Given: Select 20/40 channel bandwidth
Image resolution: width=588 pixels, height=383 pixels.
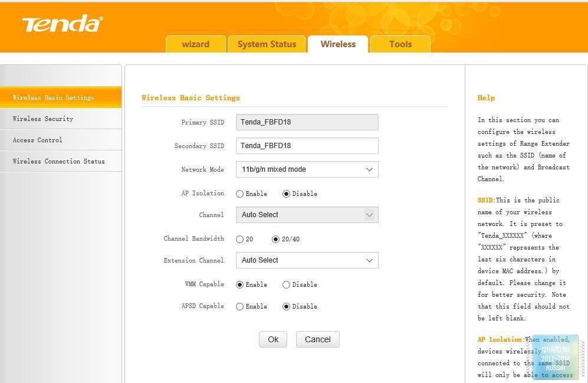Looking at the screenshot, I should (x=275, y=239).
